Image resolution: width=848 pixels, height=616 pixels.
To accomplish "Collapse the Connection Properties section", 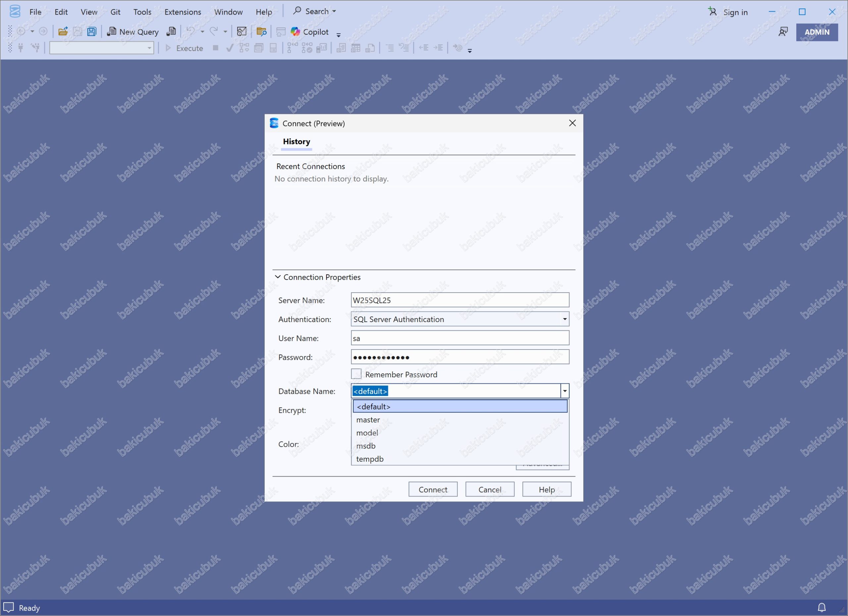I will coord(278,277).
